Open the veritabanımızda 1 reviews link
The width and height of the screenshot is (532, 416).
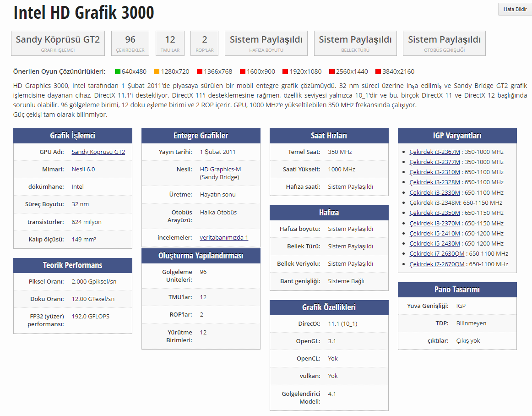tap(224, 237)
